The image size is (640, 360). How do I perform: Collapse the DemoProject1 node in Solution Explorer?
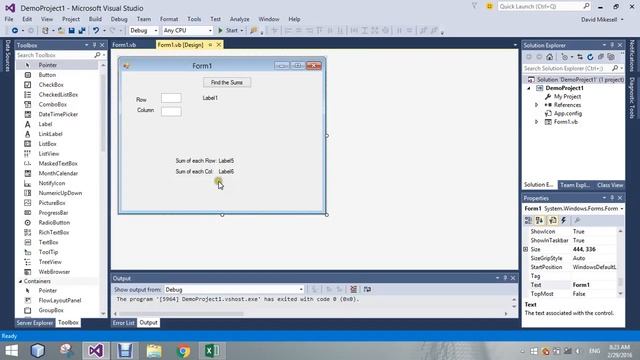[x=529, y=88]
